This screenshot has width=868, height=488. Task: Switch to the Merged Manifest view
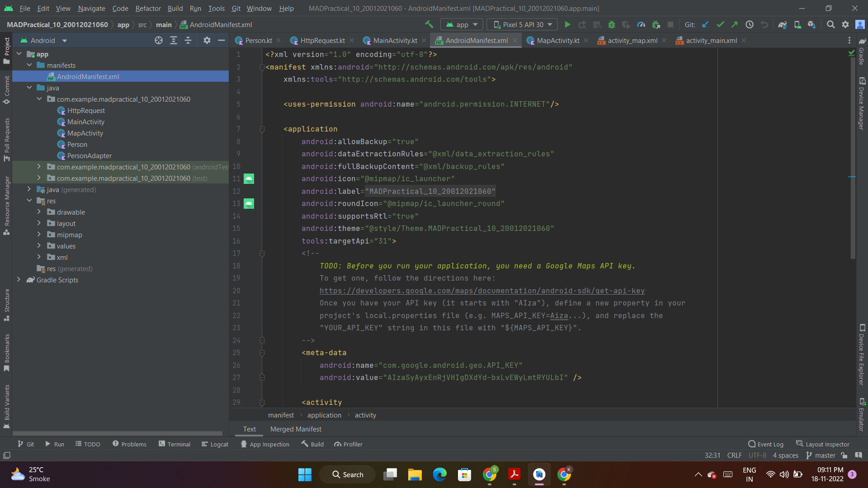click(295, 429)
